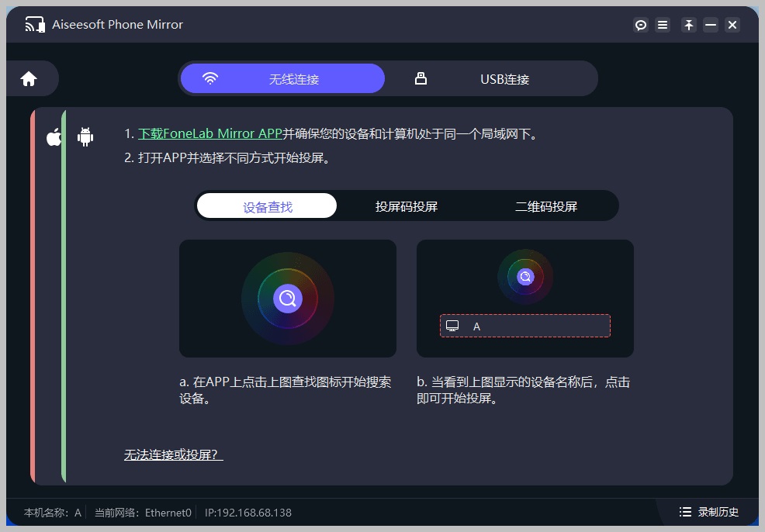Viewport: 765px width, 532px height.
Task: Select the Android device tab
Action: click(85, 137)
